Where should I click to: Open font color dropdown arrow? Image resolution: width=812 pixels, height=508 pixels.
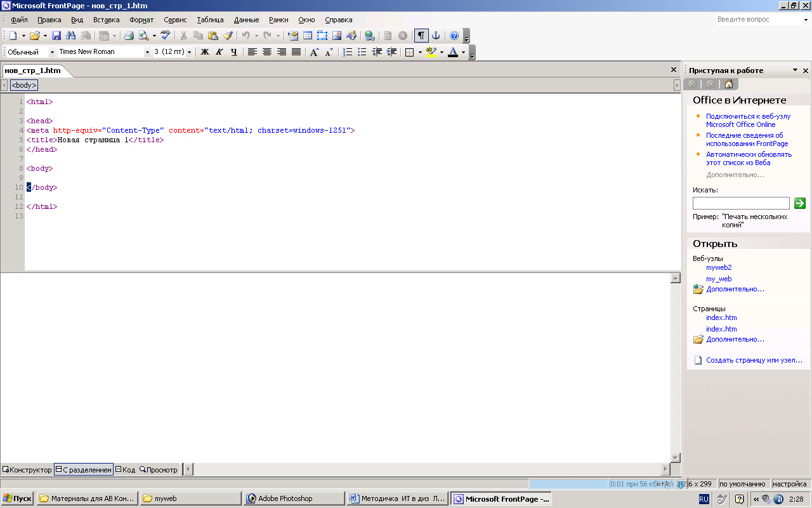(463, 52)
